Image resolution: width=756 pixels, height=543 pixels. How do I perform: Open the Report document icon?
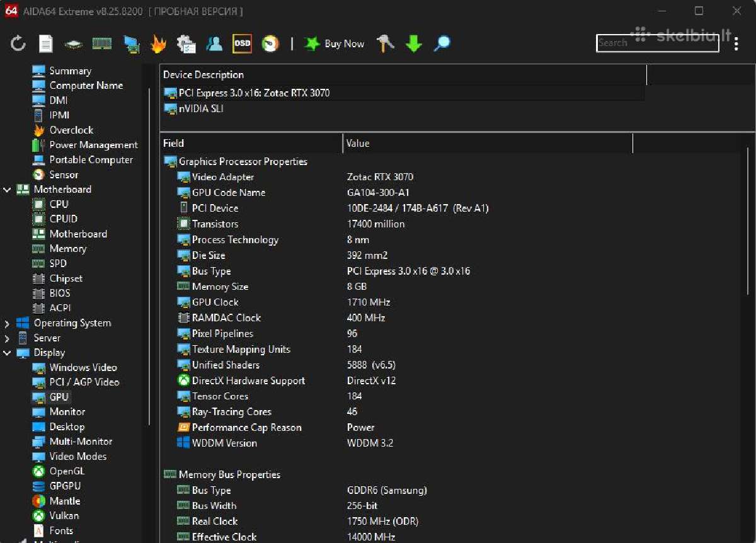pos(46,43)
